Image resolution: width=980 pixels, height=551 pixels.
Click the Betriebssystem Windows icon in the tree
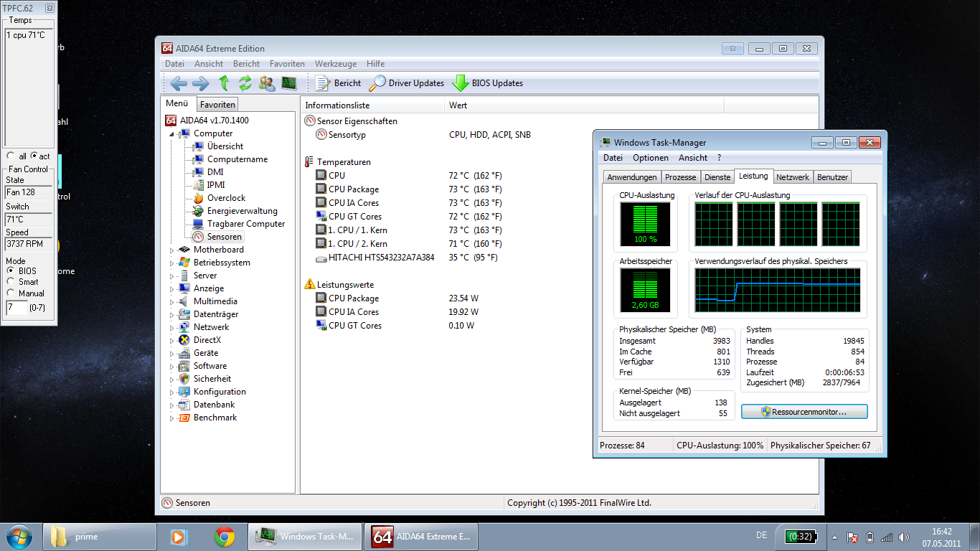(184, 263)
